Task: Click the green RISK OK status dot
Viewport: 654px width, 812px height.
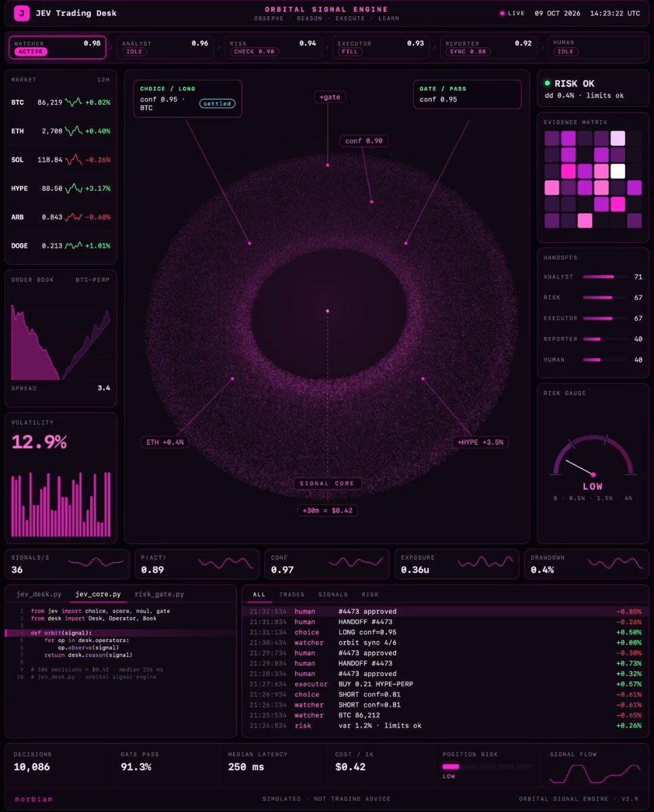Action: coord(547,83)
